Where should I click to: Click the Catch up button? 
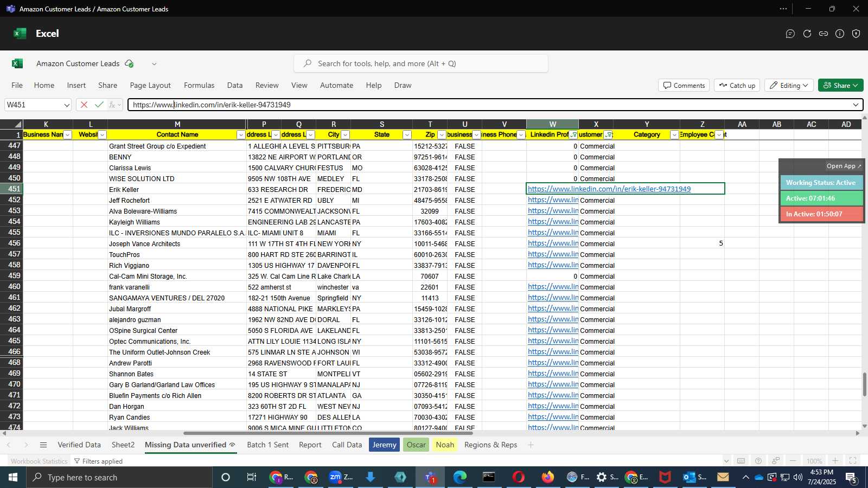tap(737, 85)
